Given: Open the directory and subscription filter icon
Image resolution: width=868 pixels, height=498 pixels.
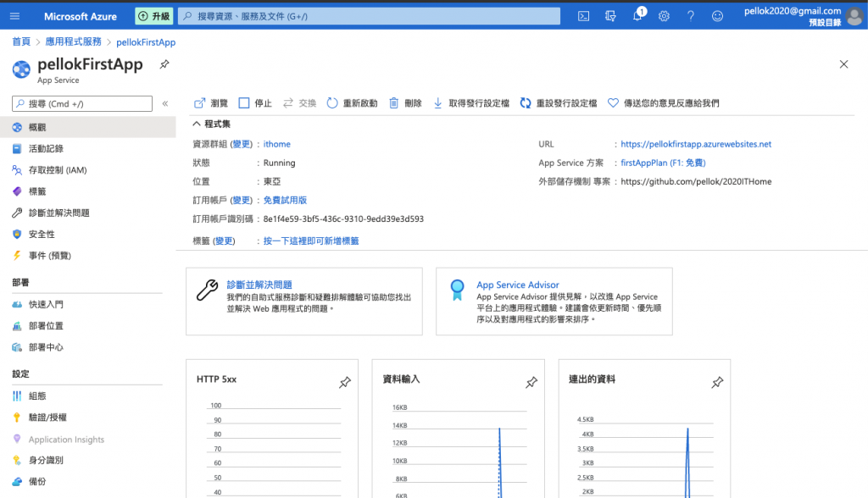Looking at the screenshot, I should 610,16.
